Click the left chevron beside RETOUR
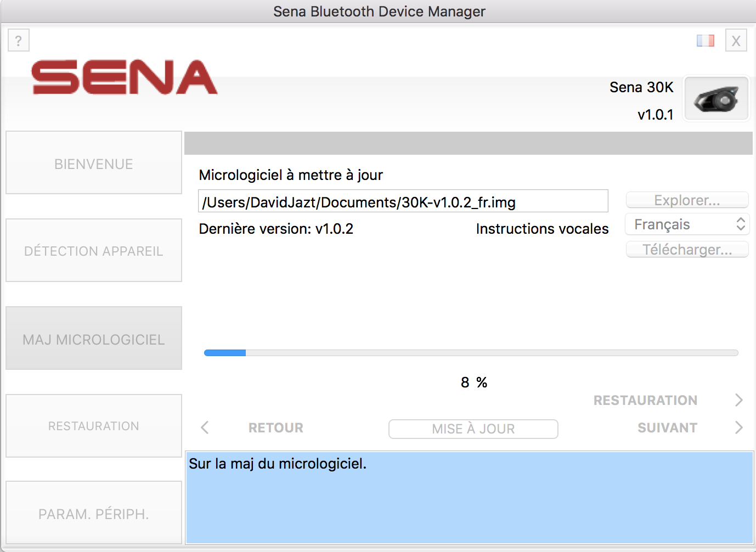The height and width of the screenshot is (552, 756). tap(205, 428)
